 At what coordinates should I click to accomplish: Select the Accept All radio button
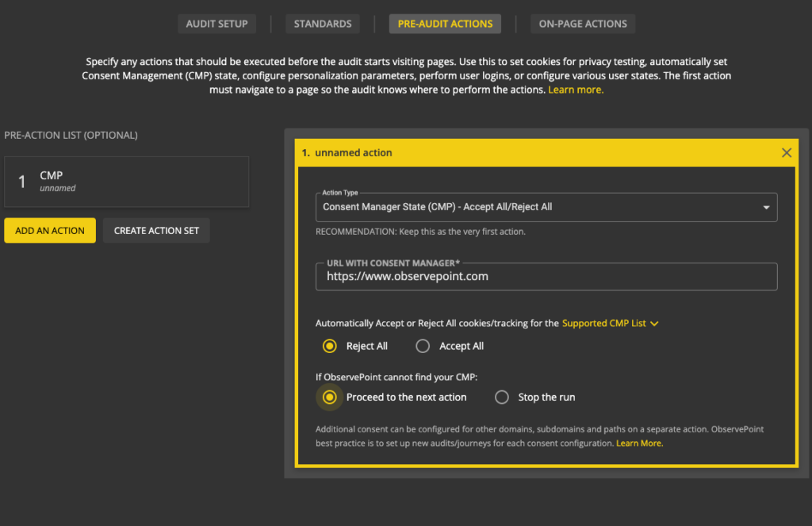click(x=423, y=346)
